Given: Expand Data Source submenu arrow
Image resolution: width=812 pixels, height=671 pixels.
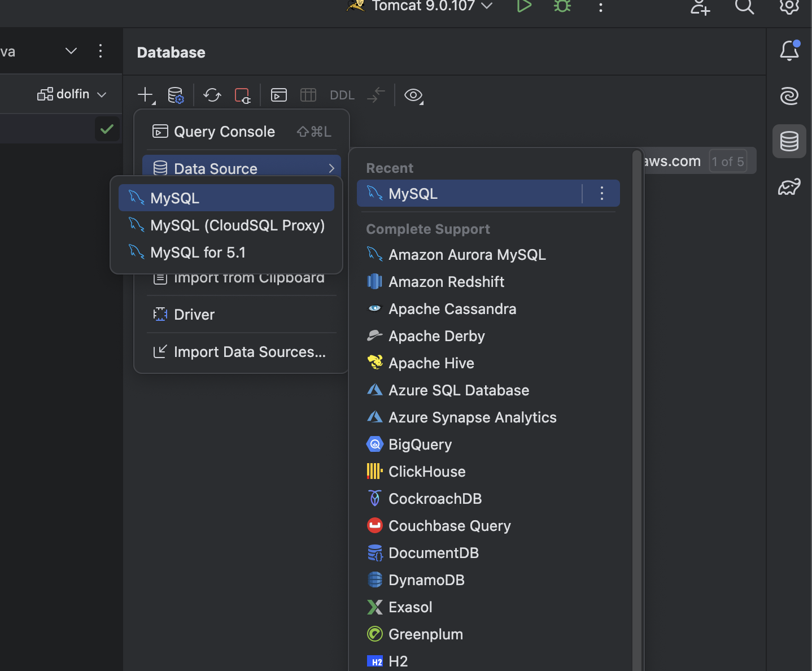Looking at the screenshot, I should [331, 168].
